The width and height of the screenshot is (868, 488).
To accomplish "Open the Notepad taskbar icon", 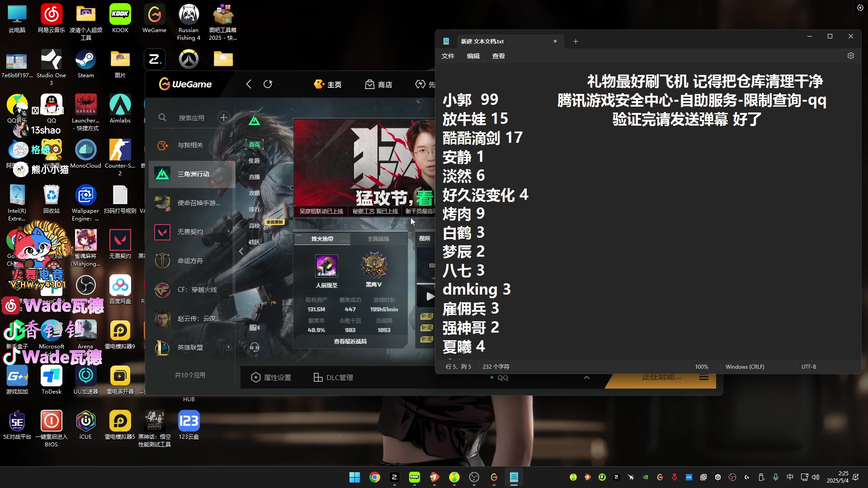I will (x=514, y=477).
